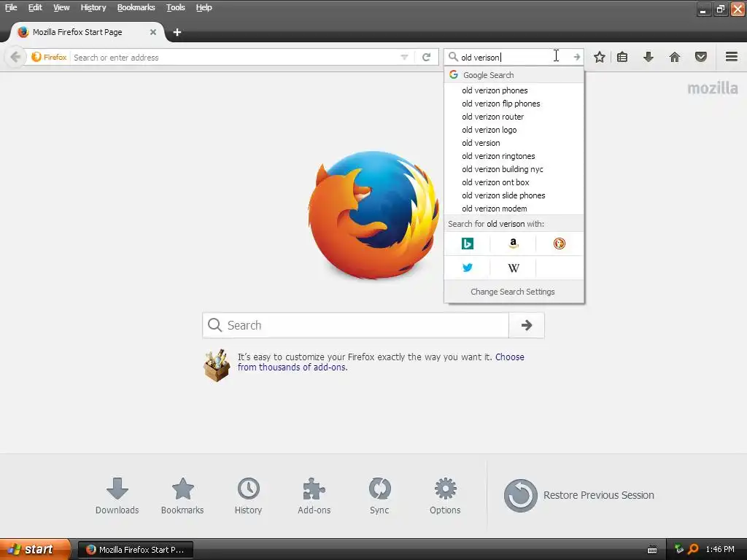The image size is (747, 560).
Task: Select suggestion 'old verizon phones'
Action: coord(514,90)
